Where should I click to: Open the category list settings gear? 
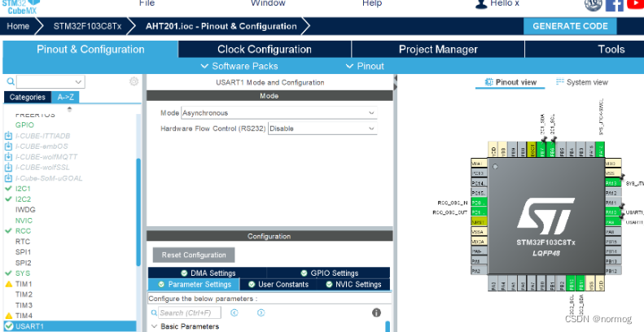[134, 81]
